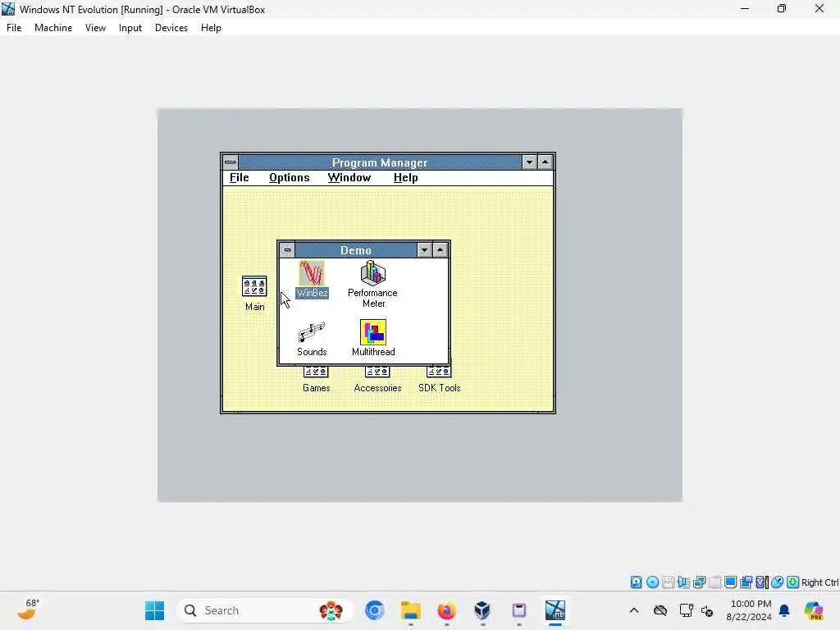Click the taskbar Search box
The image size is (840, 630).
[x=265, y=610]
